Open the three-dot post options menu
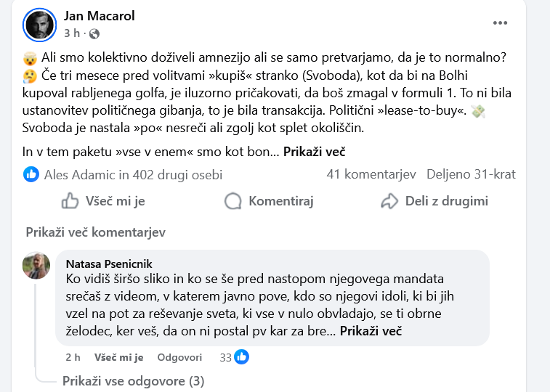This screenshot has width=550, height=392. coord(500,23)
